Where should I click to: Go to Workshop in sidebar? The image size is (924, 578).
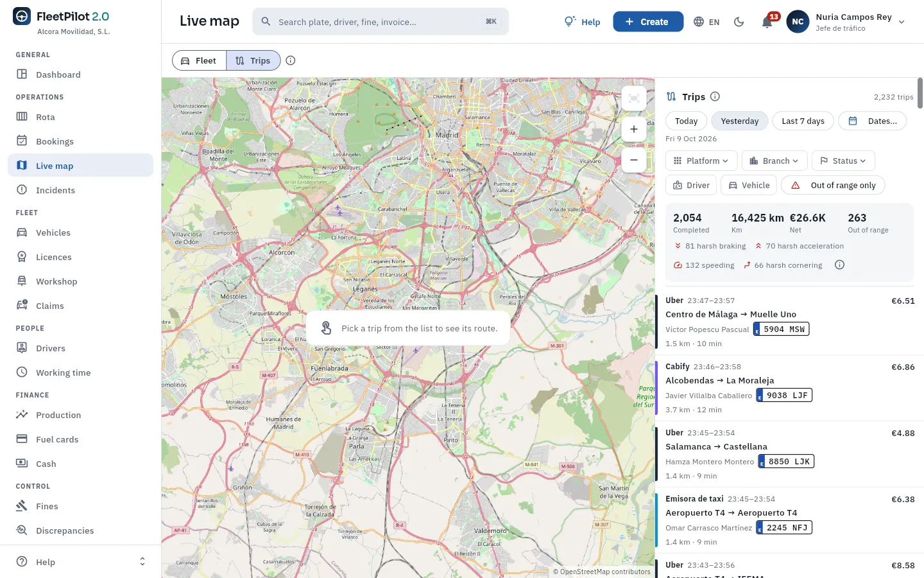coord(80,281)
